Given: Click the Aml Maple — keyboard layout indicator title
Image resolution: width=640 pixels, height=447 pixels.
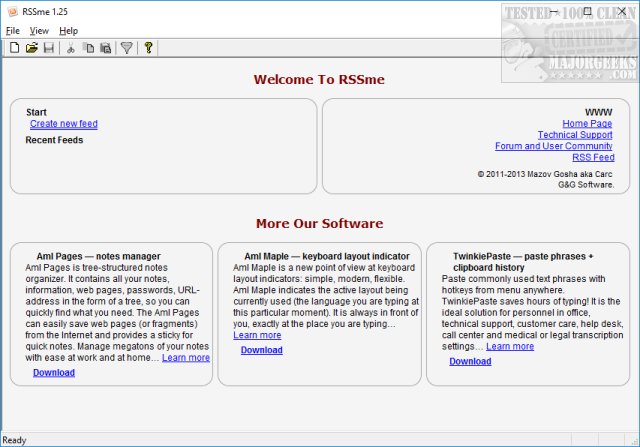Looking at the screenshot, I should point(327,256).
